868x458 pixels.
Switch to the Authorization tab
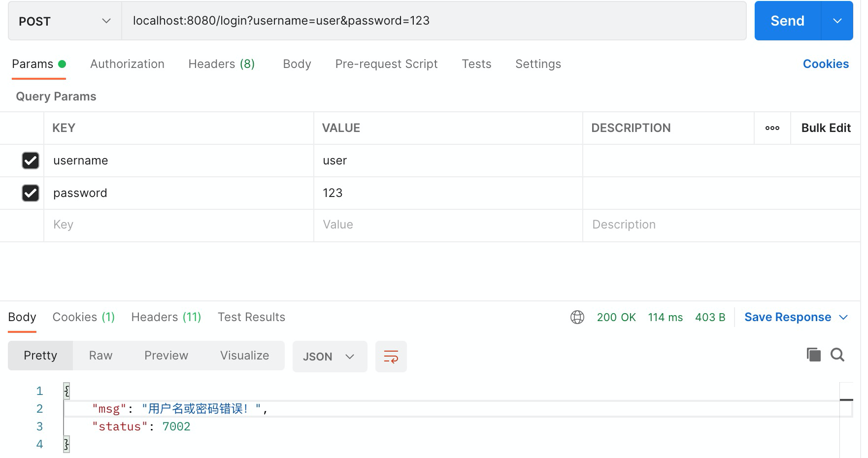tap(127, 64)
